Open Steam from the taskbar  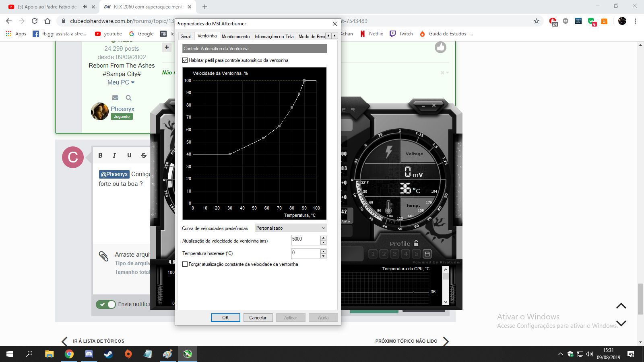108,354
